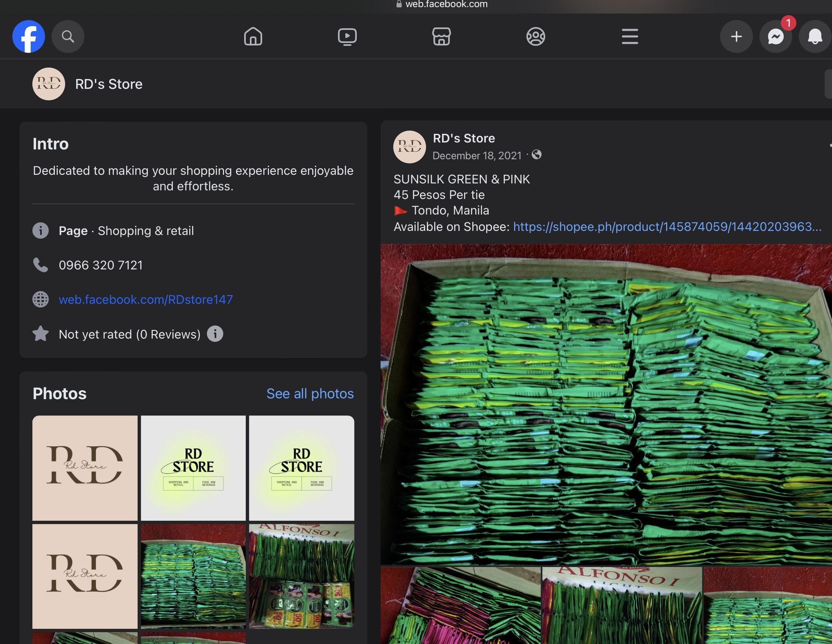The width and height of the screenshot is (832, 644).
Task: Open the first RD logo photo thumbnail
Action: pyautogui.click(x=85, y=468)
